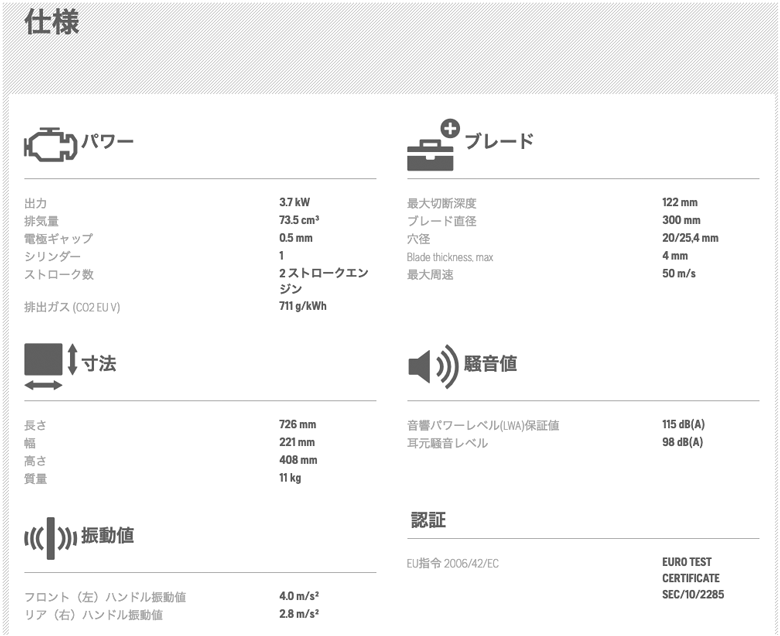Click the 長さ label

click(35, 425)
